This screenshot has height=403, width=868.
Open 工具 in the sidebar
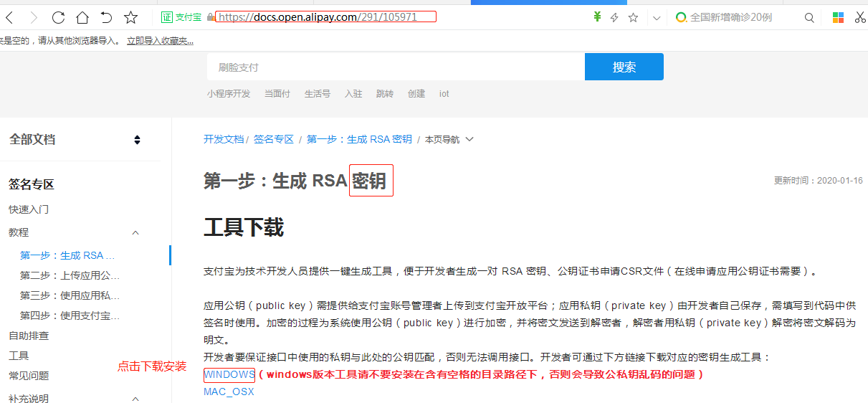(19, 356)
